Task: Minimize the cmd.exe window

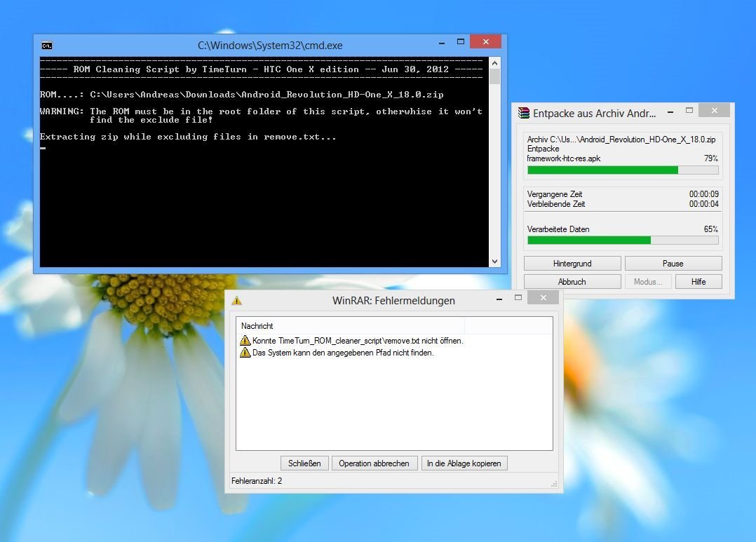Action: [442, 43]
